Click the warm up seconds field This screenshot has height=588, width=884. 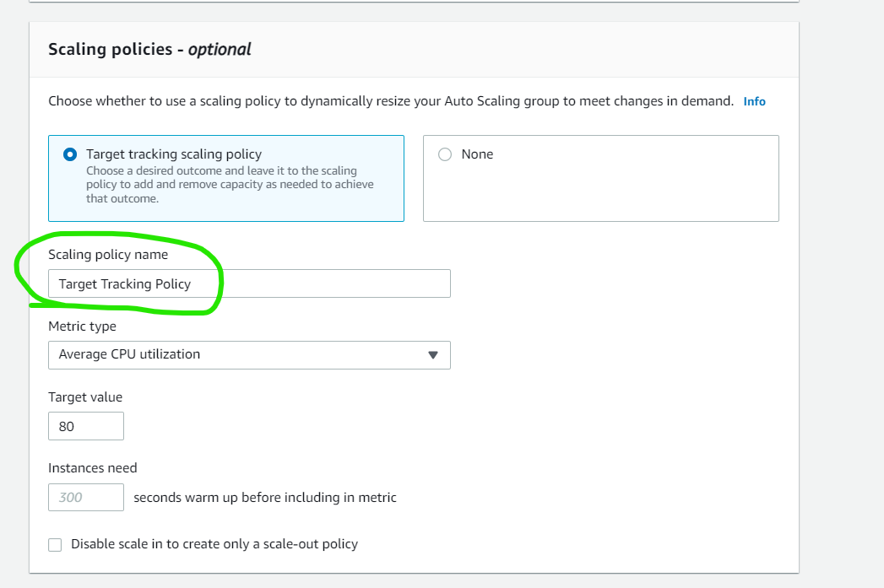tap(85, 497)
